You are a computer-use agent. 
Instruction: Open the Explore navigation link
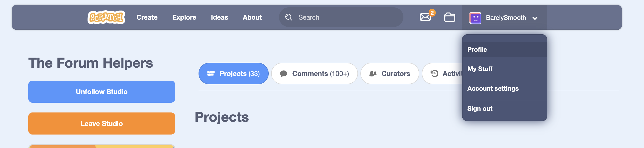click(x=184, y=17)
